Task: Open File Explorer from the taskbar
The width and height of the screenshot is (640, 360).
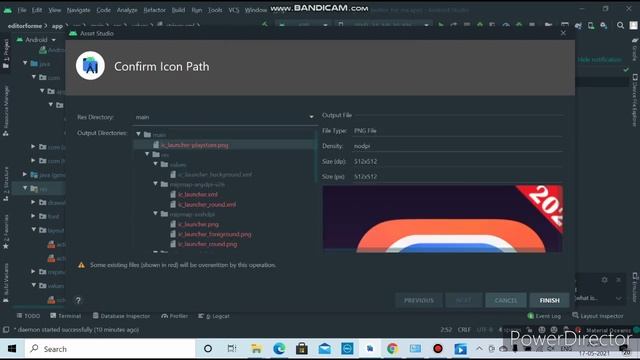Action: click(256, 349)
